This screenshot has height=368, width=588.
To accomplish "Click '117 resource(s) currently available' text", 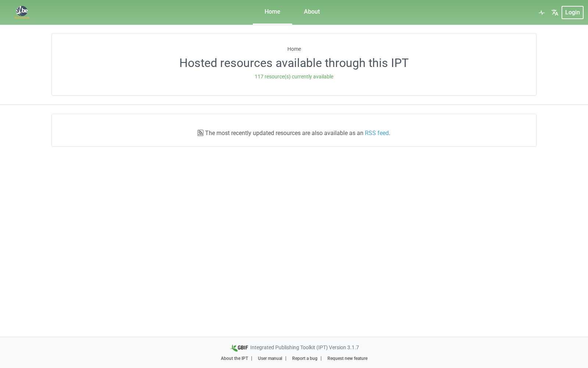I will (x=294, y=77).
